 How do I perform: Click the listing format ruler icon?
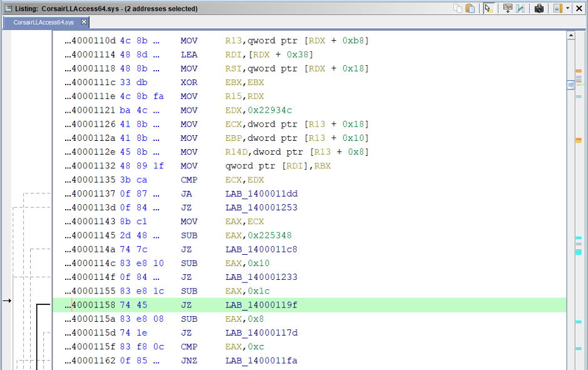point(557,8)
